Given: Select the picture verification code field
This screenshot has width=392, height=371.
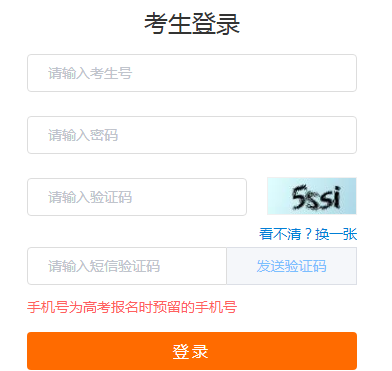Looking at the screenshot, I should pos(137,197).
